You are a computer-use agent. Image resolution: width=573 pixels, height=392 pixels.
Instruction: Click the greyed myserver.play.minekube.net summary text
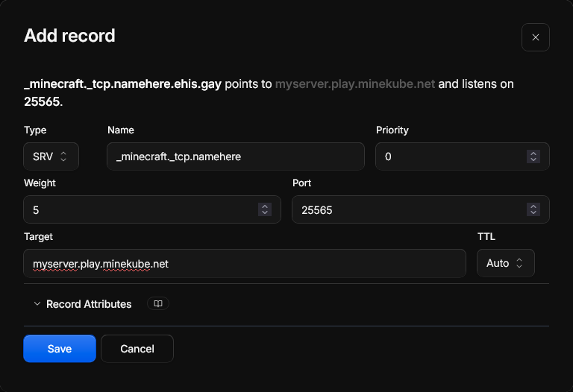tap(355, 84)
